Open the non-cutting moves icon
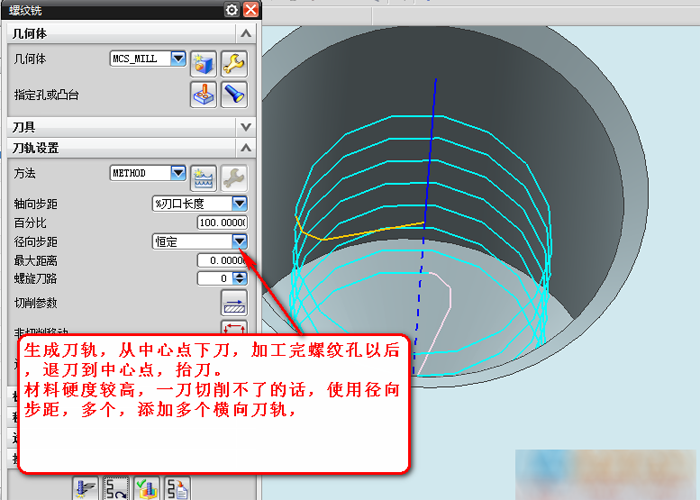Screen dimensions: 700x500 pos(233,329)
